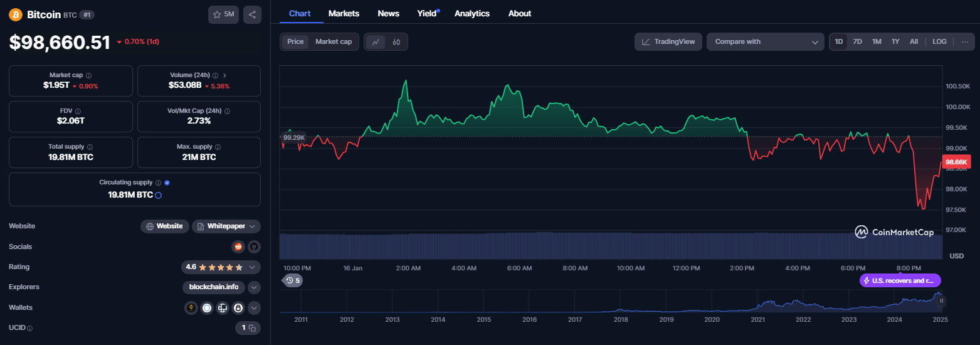
Task: Toggle chart to Market cap view
Action: pos(333,42)
